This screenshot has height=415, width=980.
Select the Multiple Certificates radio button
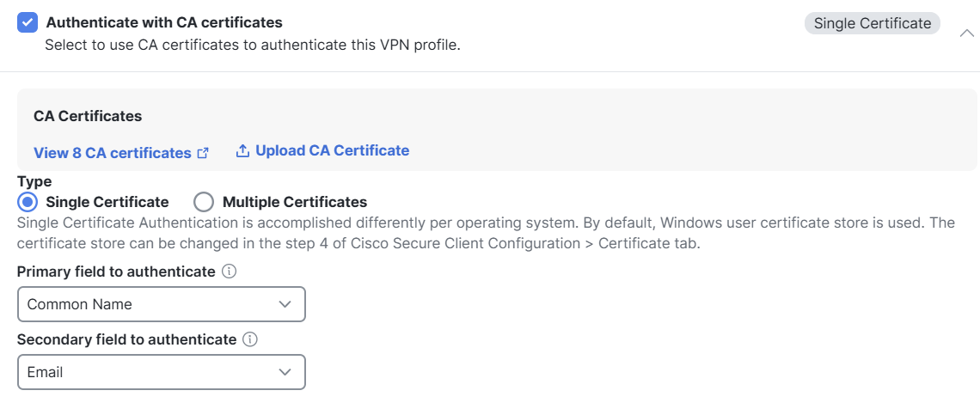[x=204, y=202]
